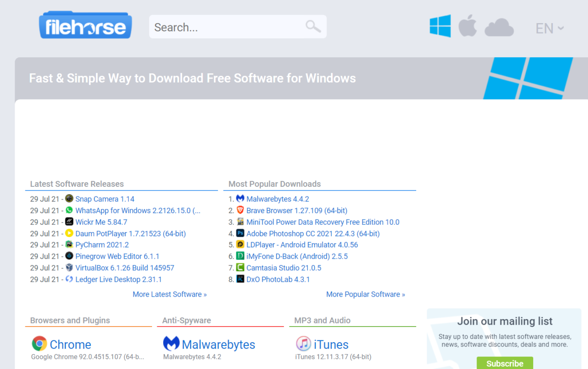This screenshot has width=588, height=369.
Task: Click the LDPlayer icon
Action: pyautogui.click(x=240, y=244)
